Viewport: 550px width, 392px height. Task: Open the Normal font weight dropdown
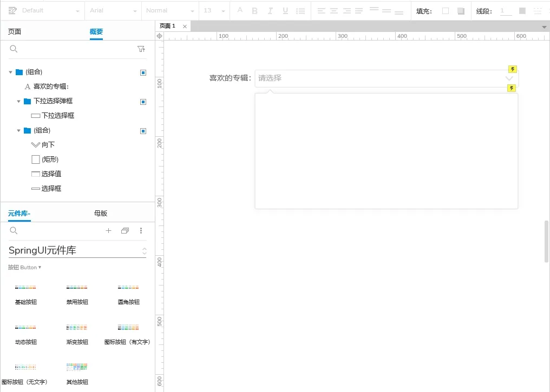coord(170,10)
